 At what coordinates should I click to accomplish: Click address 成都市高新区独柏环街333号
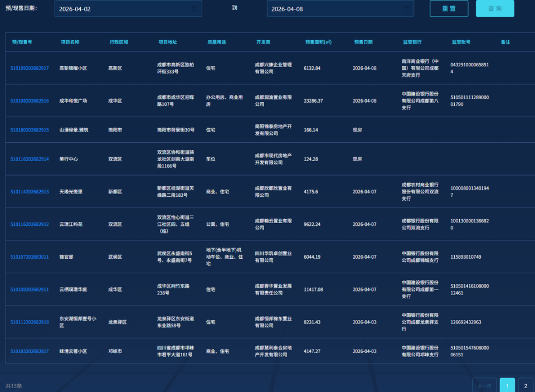click(x=176, y=68)
